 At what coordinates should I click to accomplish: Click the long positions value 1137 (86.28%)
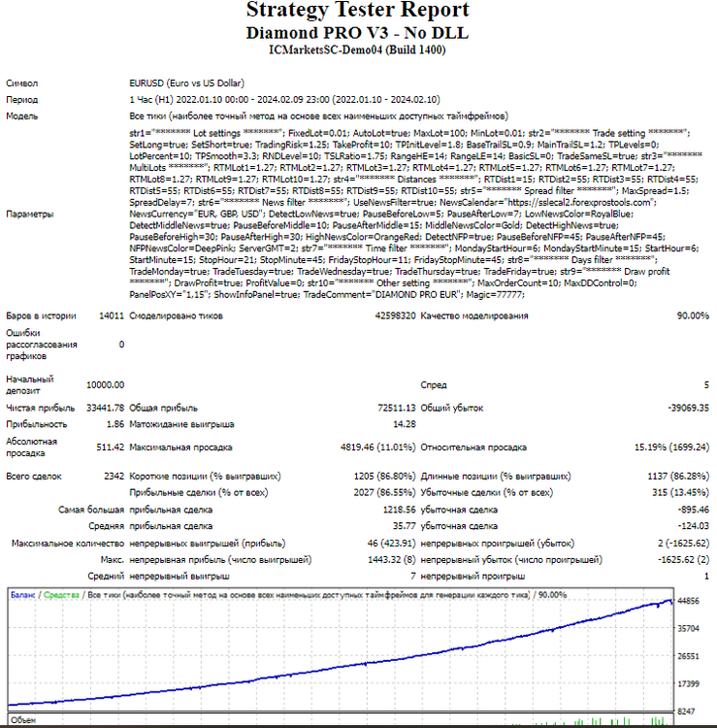tap(678, 476)
